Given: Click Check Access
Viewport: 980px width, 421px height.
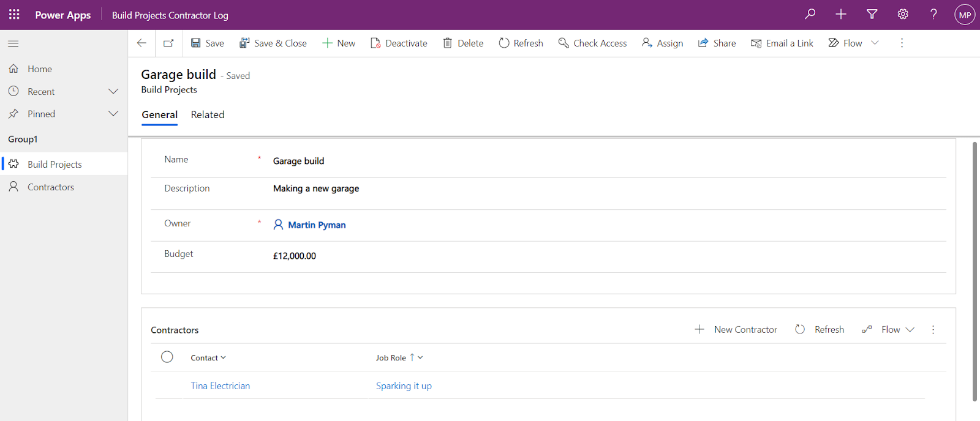Looking at the screenshot, I should (592, 43).
